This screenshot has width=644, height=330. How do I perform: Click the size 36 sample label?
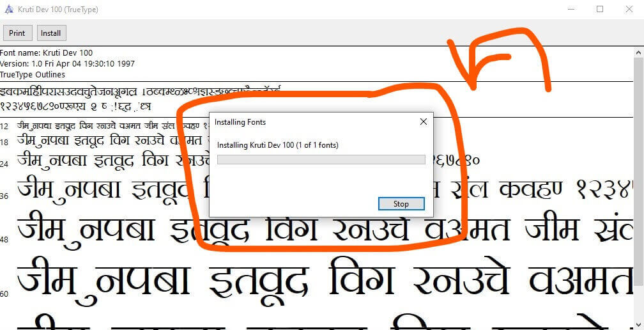pyautogui.click(x=4, y=196)
